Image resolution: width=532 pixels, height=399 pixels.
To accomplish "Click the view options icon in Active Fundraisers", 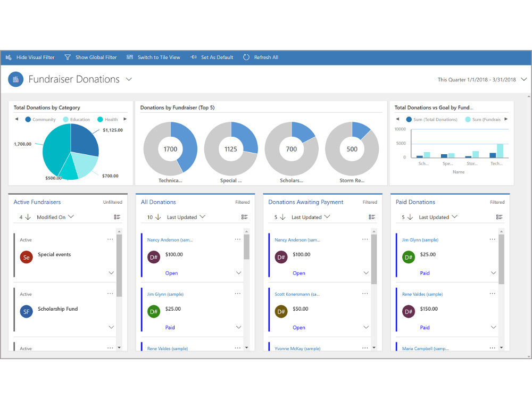I will click(x=117, y=217).
